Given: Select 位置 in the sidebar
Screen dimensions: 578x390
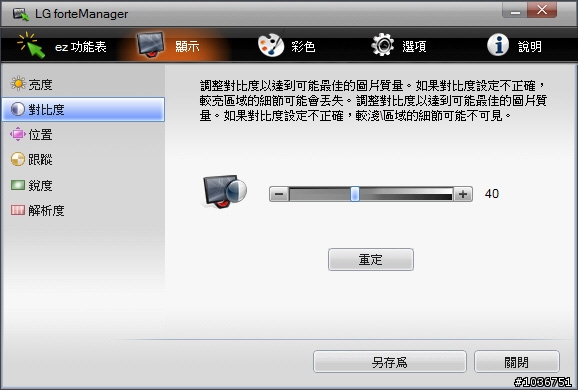Looking at the screenshot, I should click(83, 135).
